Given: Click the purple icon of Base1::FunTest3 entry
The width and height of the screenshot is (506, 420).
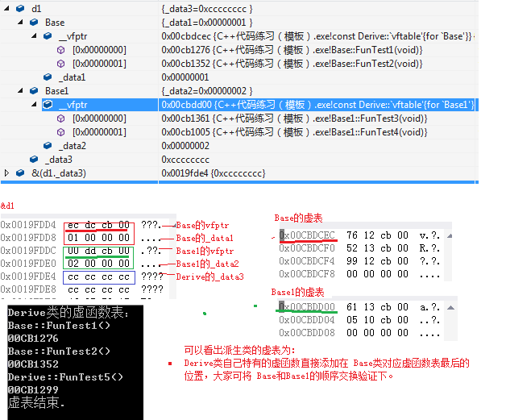Looking at the screenshot, I should click(60, 119).
